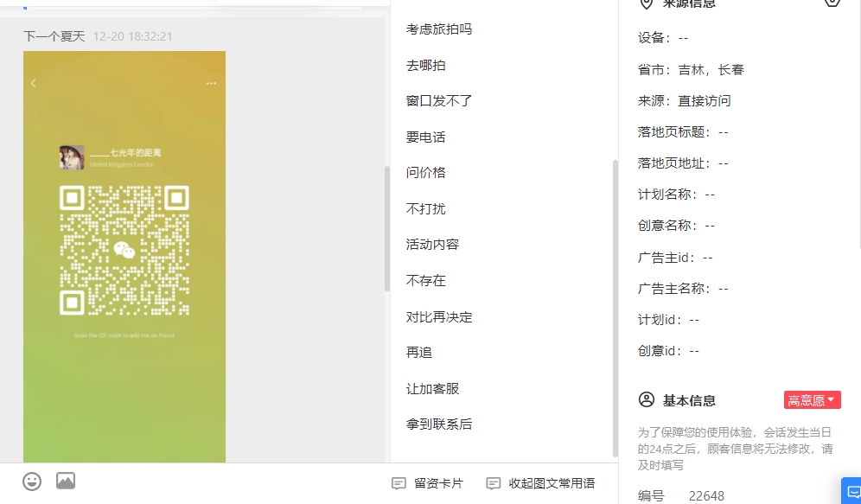This screenshot has width=861, height=504.
Task: Open the 高意愿 intent dropdown
Action: pyautogui.click(x=812, y=400)
